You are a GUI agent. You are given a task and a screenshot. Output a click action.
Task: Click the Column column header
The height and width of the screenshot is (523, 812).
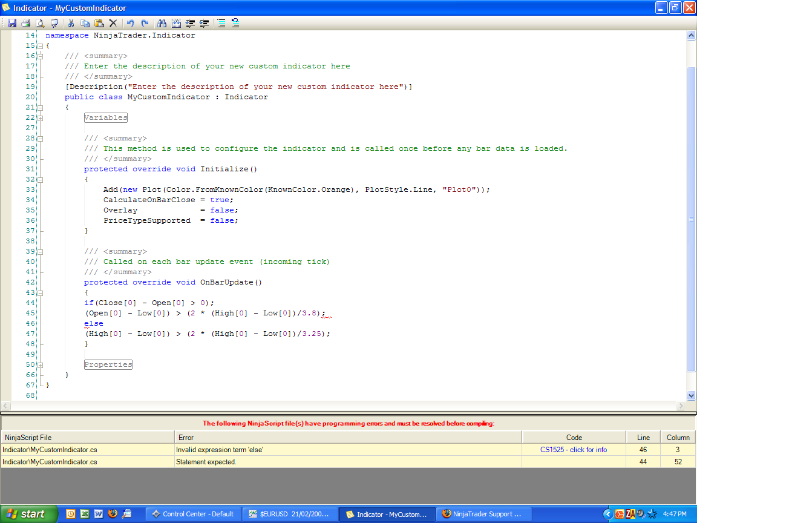click(678, 437)
